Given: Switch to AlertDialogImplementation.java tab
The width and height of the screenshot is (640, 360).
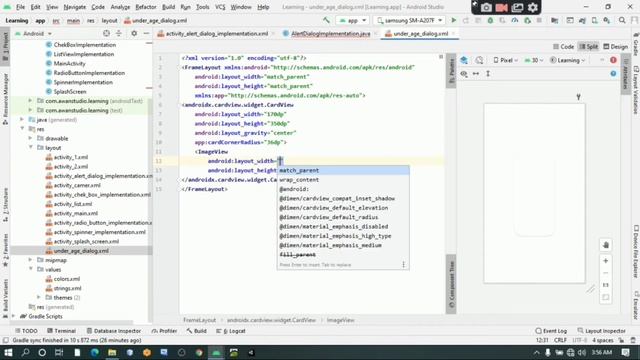Looking at the screenshot, I should pyautogui.click(x=330, y=34).
